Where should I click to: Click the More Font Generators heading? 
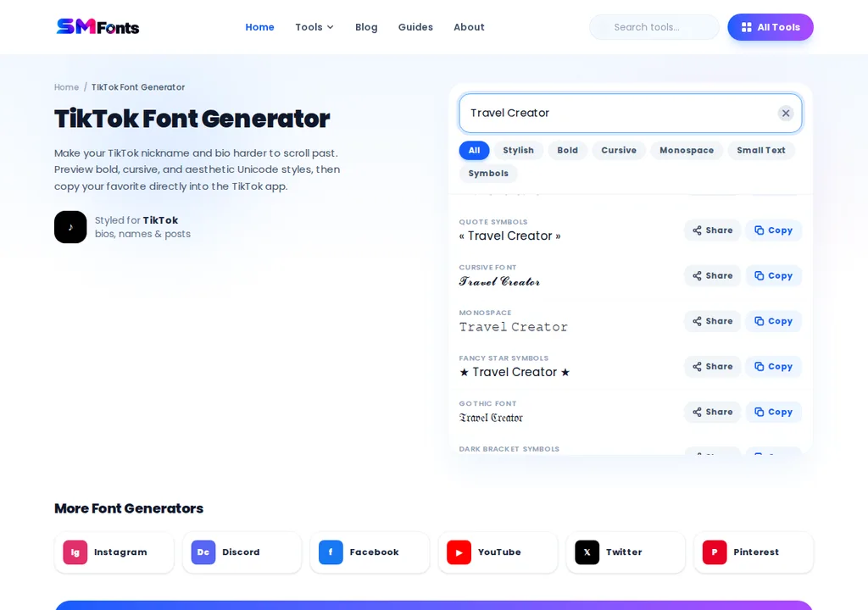(x=129, y=508)
